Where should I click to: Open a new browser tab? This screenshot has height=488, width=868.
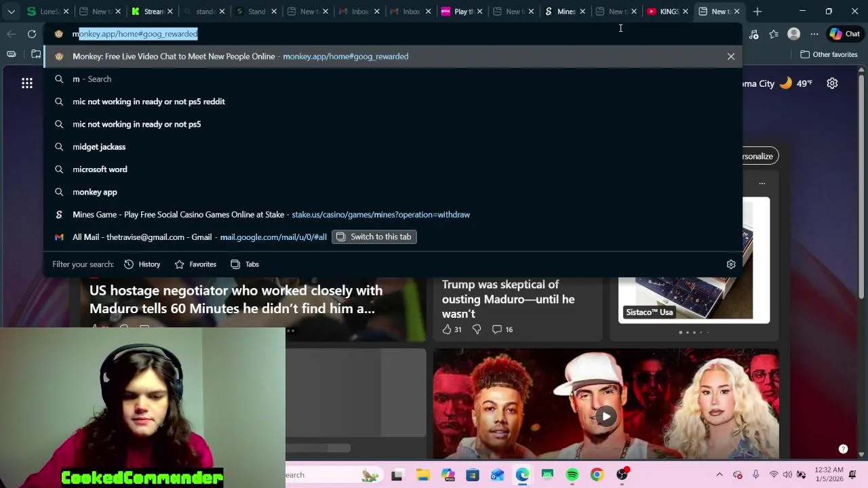(x=757, y=12)
